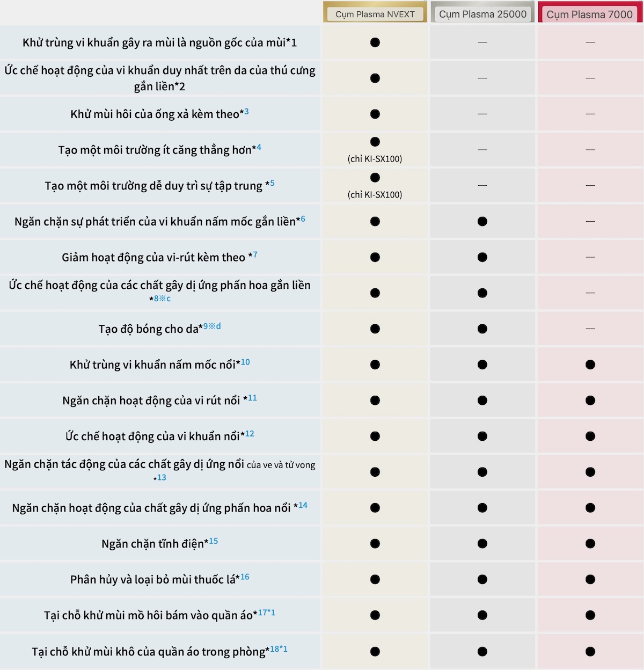This screenshot has height=670, width=644.
Task: Click footnote 15 after 'Ngăn chặn tĩnh điện'
Action: click(x=214, y=541)
